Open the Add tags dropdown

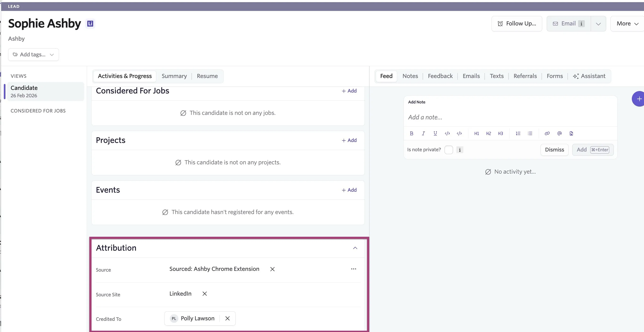(34, 54)
